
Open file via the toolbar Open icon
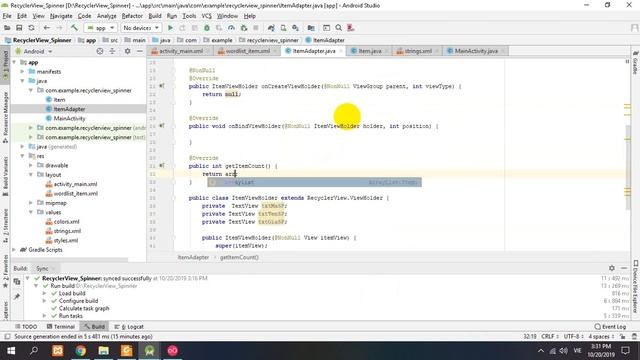click(x=7, y=28)
